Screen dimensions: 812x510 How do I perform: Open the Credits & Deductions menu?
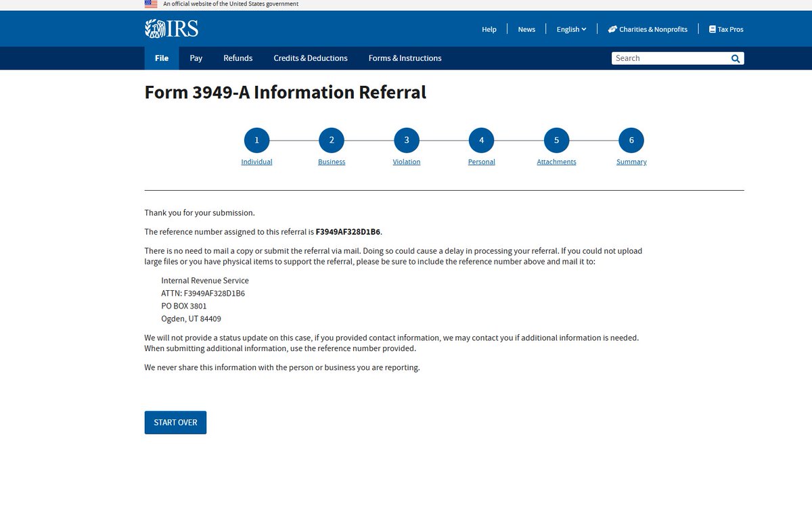point(311,58)
